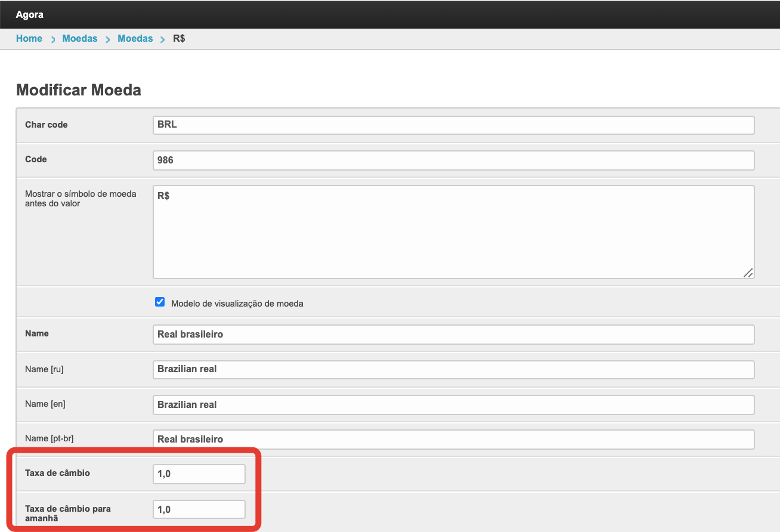Uncheck the Modelo de visualização de moeda checkbox
This screenshot has height=532, width=780.
(160, 302)
